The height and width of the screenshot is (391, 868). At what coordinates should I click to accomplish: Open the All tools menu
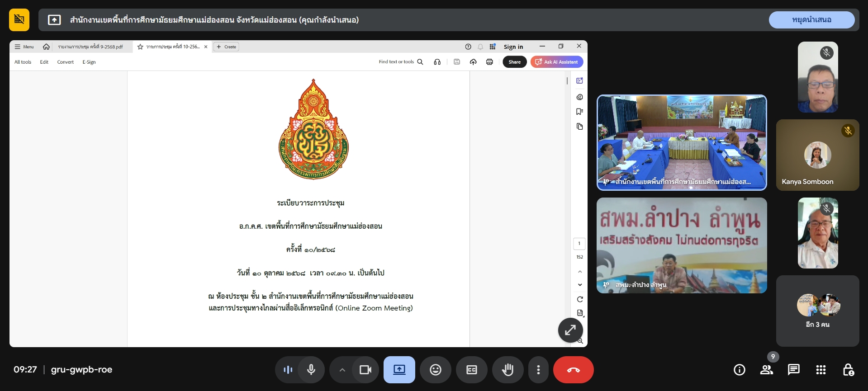click(x=23, y=62)
